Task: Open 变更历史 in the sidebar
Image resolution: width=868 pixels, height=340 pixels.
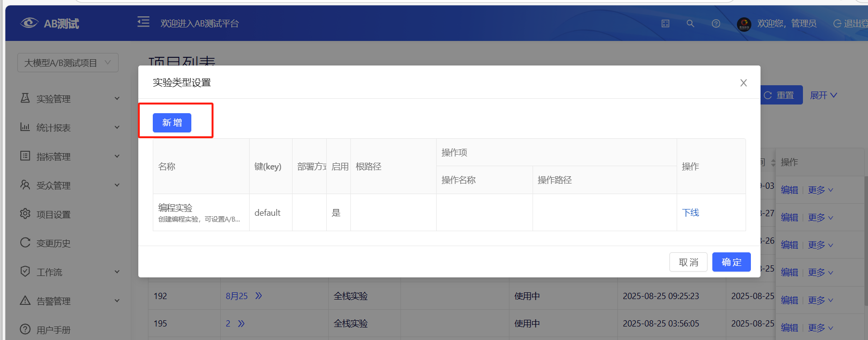Action: (x=53, y=243)
